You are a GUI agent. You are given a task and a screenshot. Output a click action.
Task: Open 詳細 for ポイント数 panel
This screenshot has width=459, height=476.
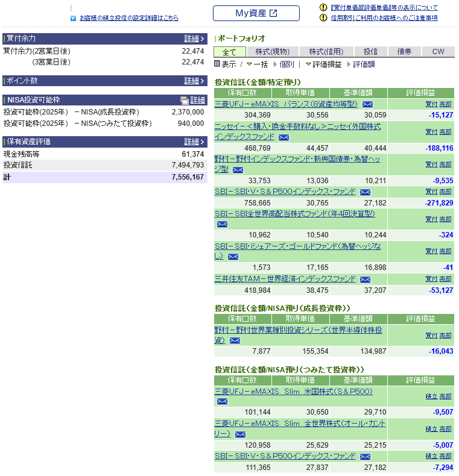click(194, 81)
